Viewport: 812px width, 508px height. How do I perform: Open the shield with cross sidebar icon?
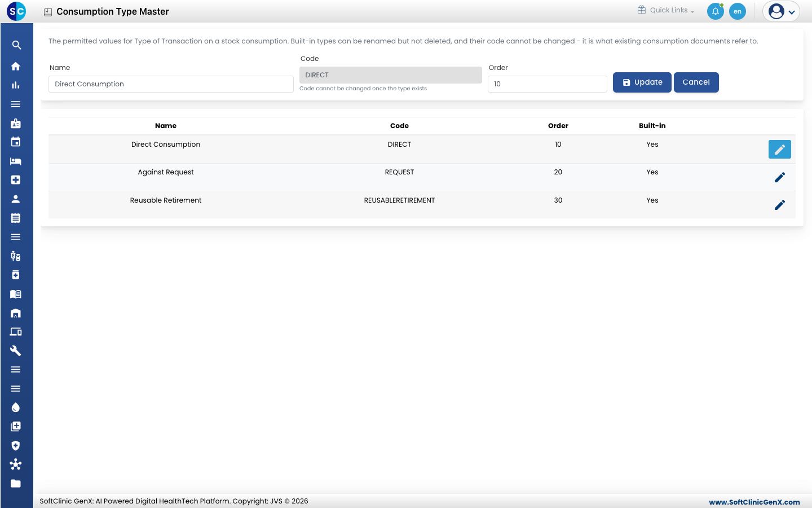(16, 445)
